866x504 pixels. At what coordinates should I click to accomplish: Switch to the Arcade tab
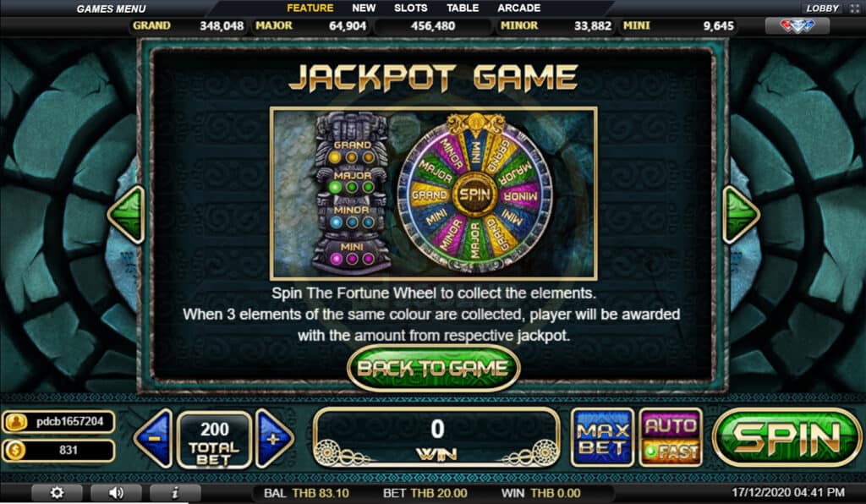[x=518, y=8]
